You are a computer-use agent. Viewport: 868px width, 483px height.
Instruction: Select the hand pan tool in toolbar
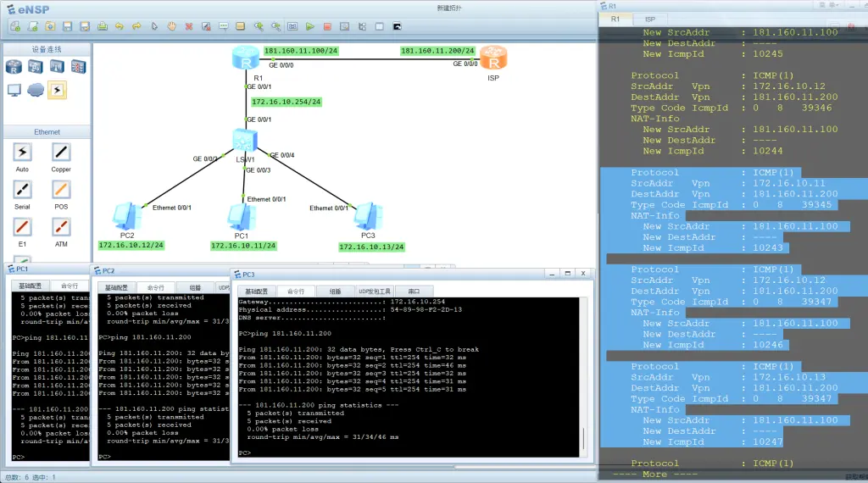click(x=171, y=26)
